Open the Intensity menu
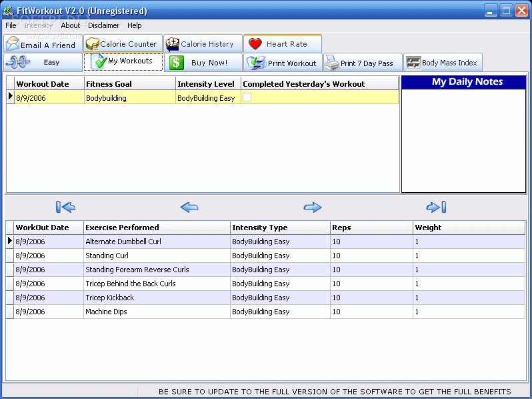 [39, 25]
